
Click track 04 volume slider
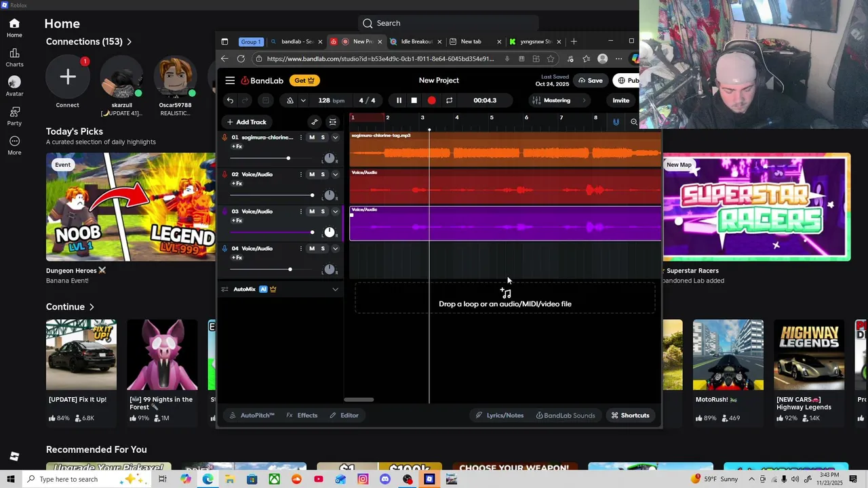(271, 270)
